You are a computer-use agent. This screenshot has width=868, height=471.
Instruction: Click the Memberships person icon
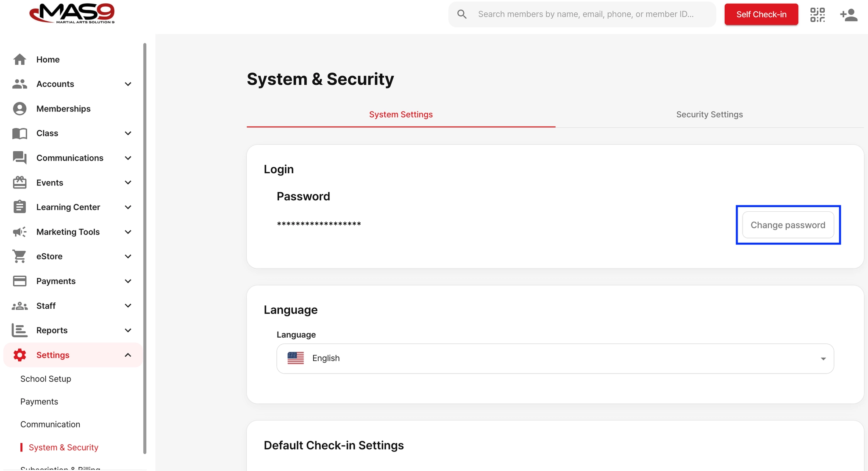tap(19, 108)
